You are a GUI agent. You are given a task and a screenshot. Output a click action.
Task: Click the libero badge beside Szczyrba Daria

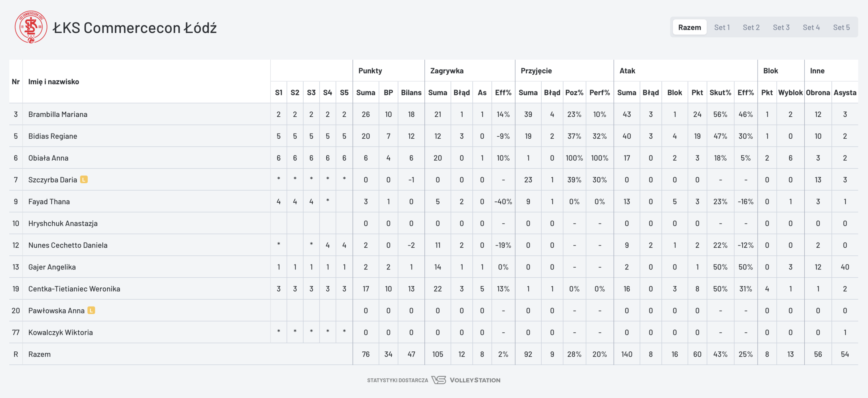point(84,180)
